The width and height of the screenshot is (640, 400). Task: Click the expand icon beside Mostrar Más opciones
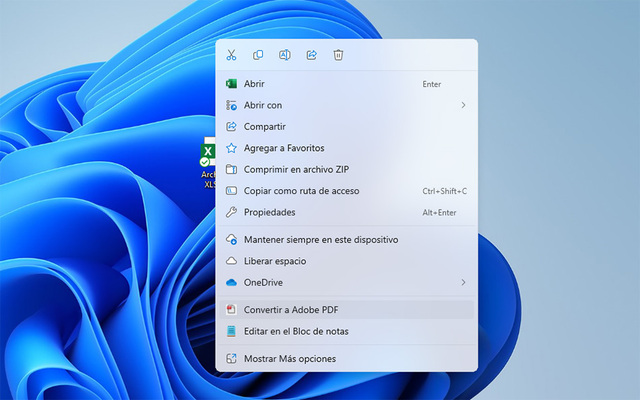(231, 358)
